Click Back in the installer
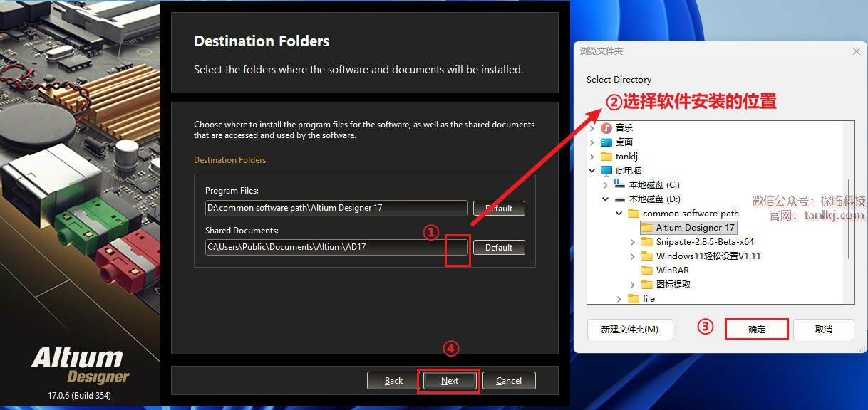 393,381
